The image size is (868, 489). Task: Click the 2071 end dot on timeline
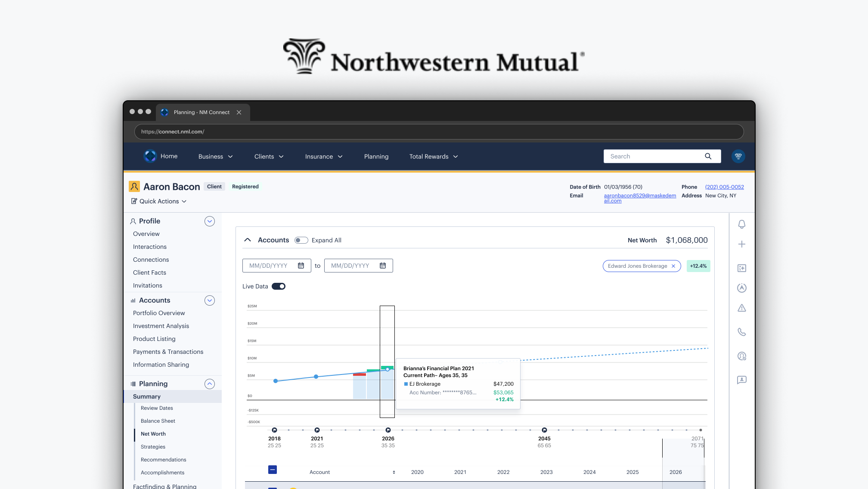pos(701,430)
